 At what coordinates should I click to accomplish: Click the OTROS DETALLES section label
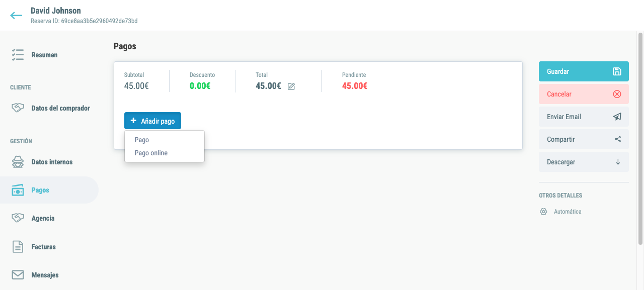560,196
